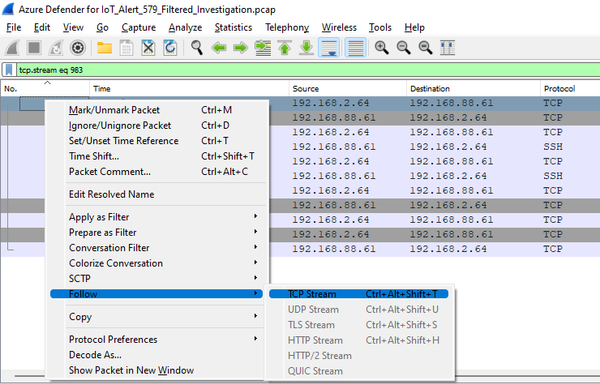Choose Packet Comment... entry

tap(157, 171)
